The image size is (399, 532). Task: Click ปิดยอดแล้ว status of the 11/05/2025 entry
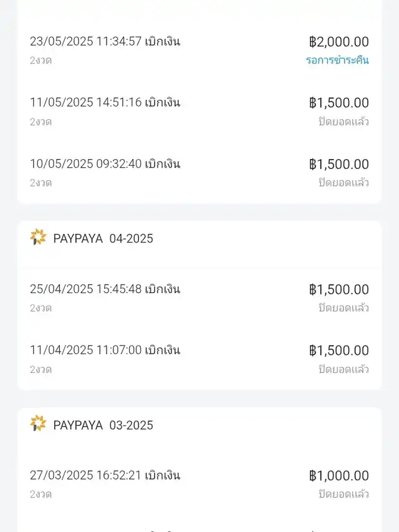pos(344,122)
